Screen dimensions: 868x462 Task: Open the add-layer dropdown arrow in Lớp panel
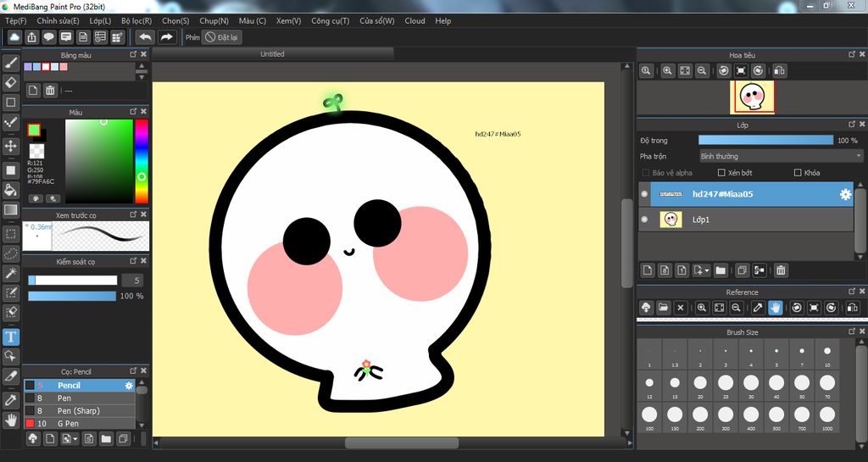pyautogui.click(x=707, y=271)
